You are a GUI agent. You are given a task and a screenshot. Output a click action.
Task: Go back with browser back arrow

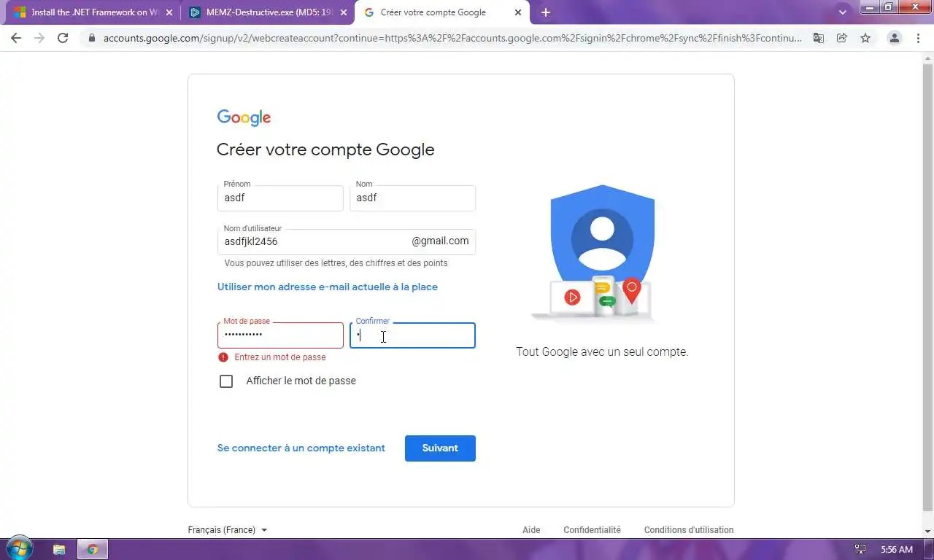coord(16,38)
